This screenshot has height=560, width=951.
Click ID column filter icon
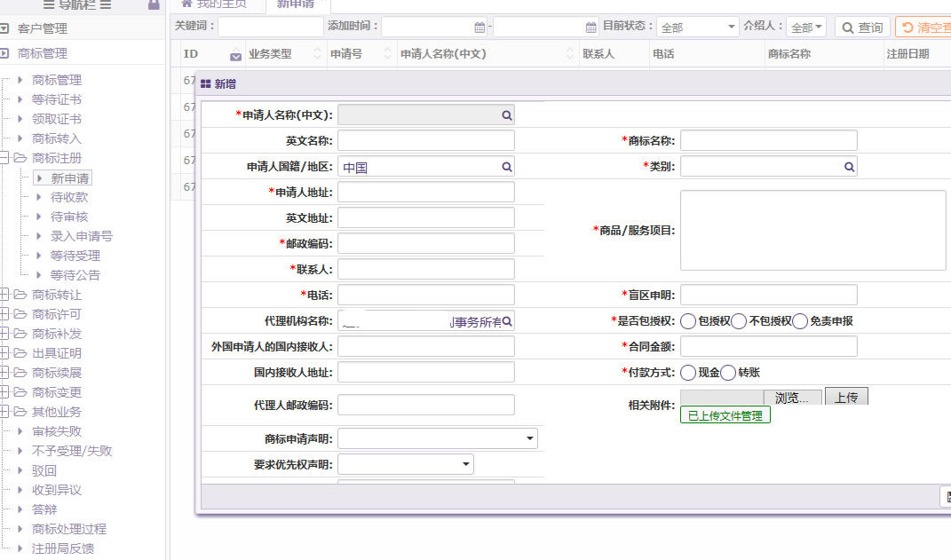tap(235, 56)
